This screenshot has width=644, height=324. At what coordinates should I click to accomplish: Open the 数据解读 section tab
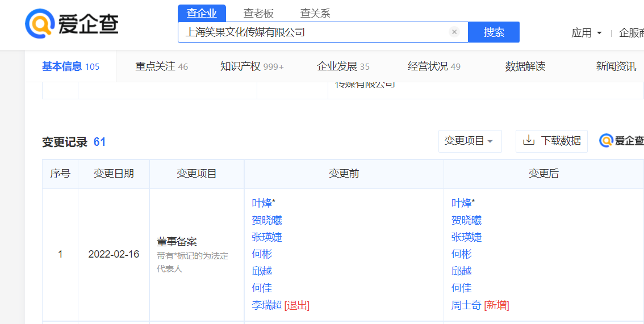point(525,66)
